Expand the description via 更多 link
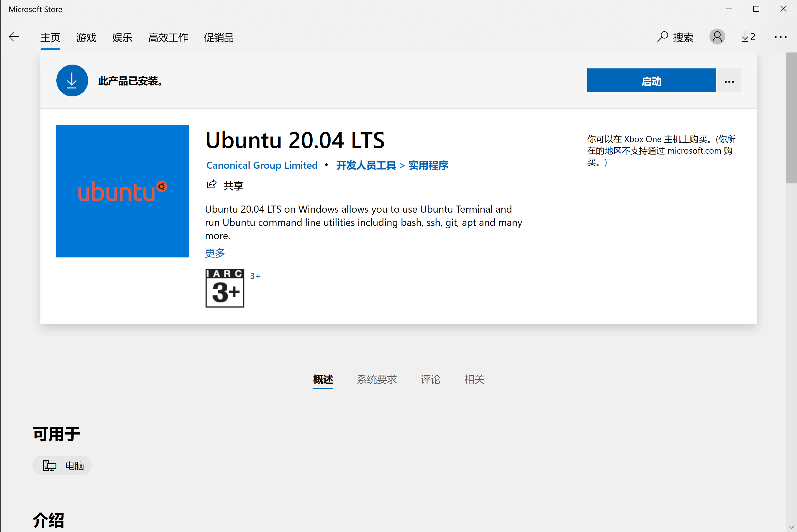797x532 pixels. click(214, 253)
